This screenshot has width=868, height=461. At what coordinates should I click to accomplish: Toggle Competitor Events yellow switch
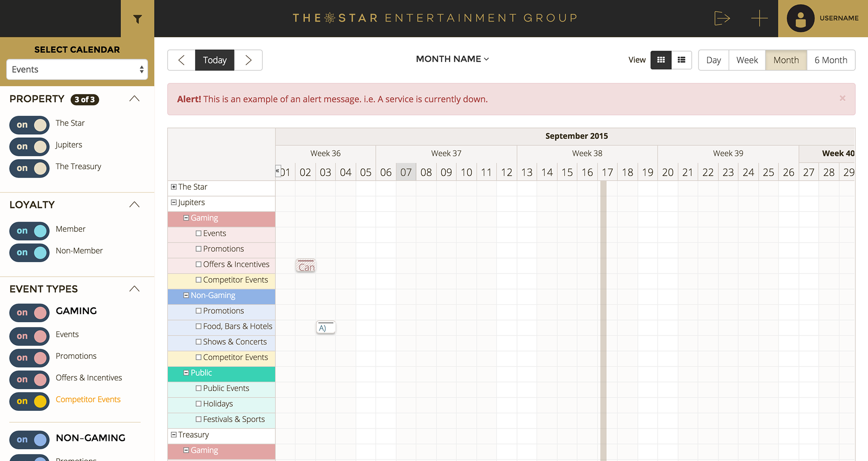[29, 401]
